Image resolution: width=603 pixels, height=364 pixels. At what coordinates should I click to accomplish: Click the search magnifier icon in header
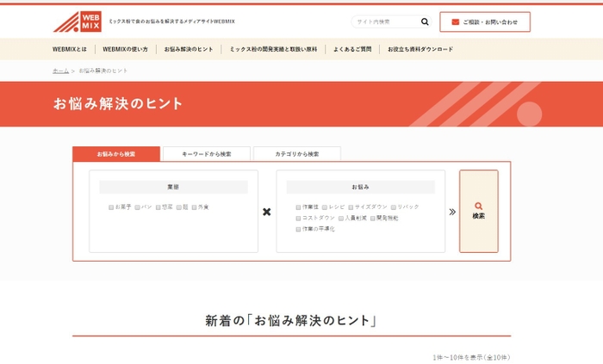tap(425, 22)
